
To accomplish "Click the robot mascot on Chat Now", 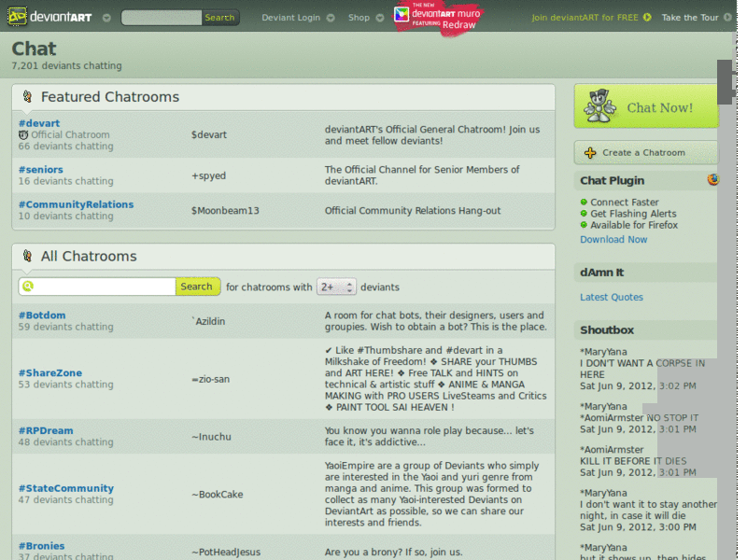I will [599, 105].
